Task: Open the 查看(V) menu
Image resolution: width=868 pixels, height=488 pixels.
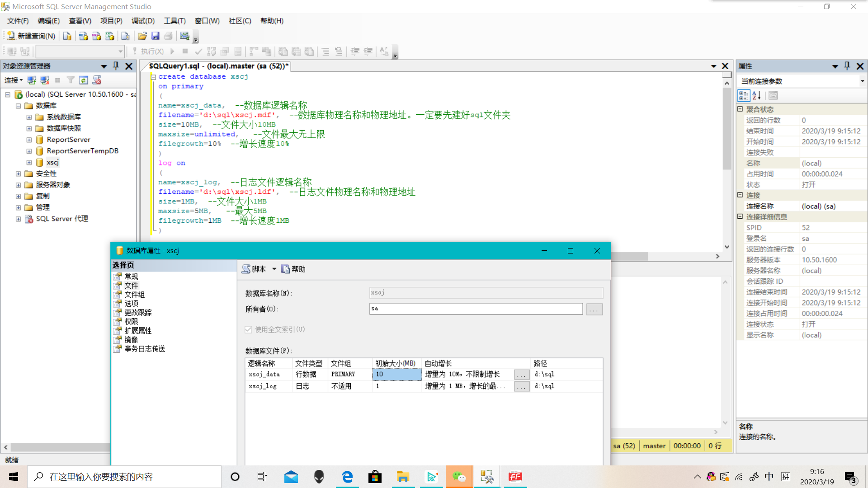Action: [x=80, y=21]
